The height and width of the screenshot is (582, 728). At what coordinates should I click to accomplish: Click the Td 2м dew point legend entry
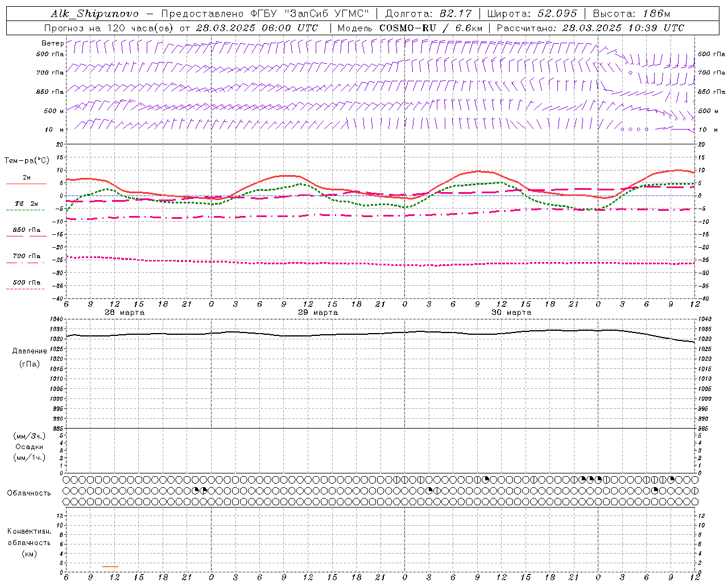pyautogui.click(x=26, y=203)
